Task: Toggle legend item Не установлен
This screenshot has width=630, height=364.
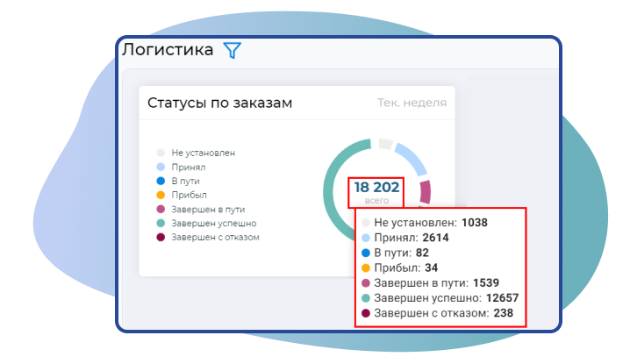Action: [203, 153]
